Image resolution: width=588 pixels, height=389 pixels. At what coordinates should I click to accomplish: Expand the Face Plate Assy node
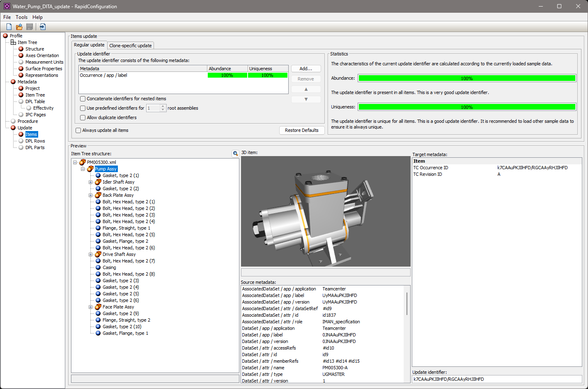pyautogui.click(x=91, y=307)
